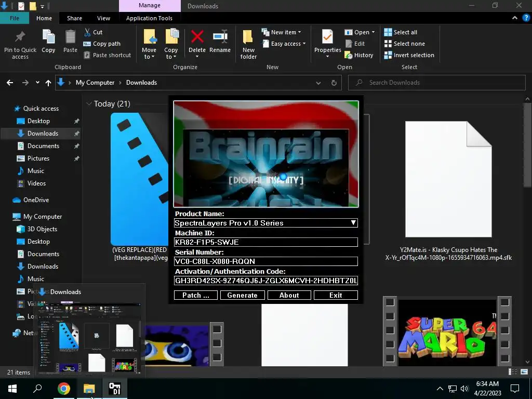This screenshot has height=399, width=532.
Task: Click Invert selection in the ribbon
Action: point(409,55)
